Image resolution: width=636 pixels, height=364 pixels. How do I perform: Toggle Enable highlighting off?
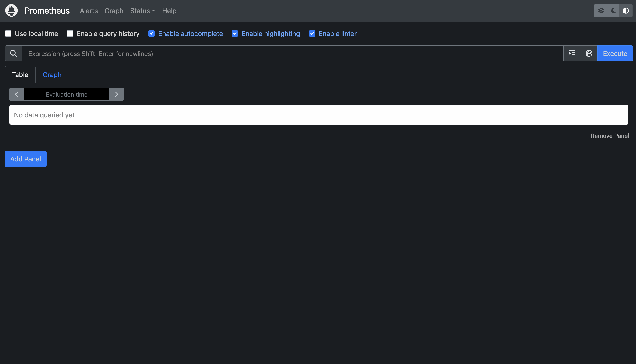click(x=235, y=33)
